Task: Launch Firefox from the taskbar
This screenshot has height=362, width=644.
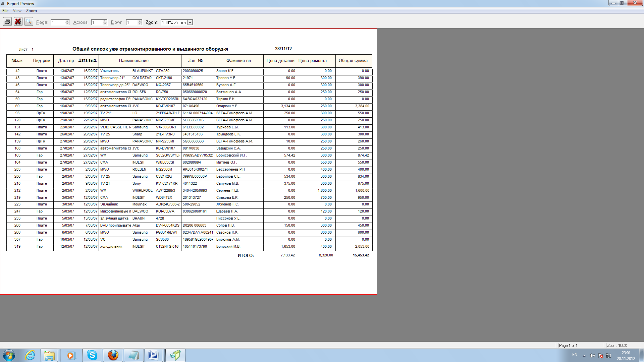Action: [x=113, y=355]
